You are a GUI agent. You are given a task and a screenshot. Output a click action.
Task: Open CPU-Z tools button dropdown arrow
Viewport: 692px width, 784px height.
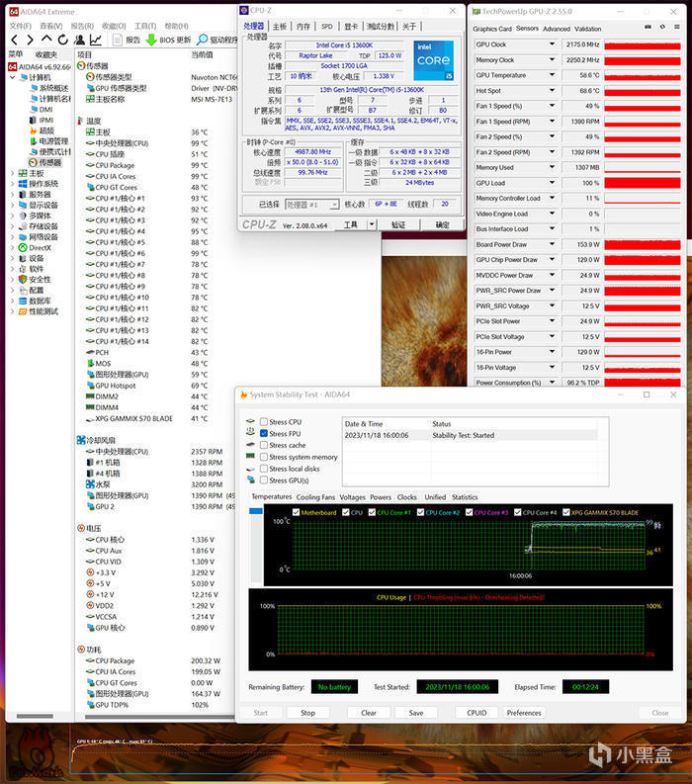(372, 224)
